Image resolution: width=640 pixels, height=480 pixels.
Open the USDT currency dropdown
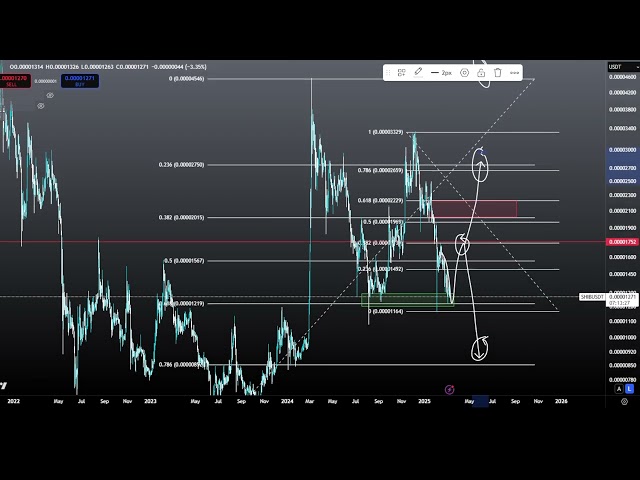[x=615, y=67]
